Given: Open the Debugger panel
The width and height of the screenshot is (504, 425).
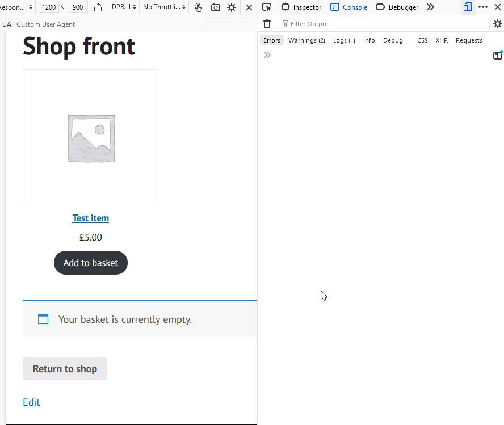Looking at the screenshot, I should click(397, 7).
